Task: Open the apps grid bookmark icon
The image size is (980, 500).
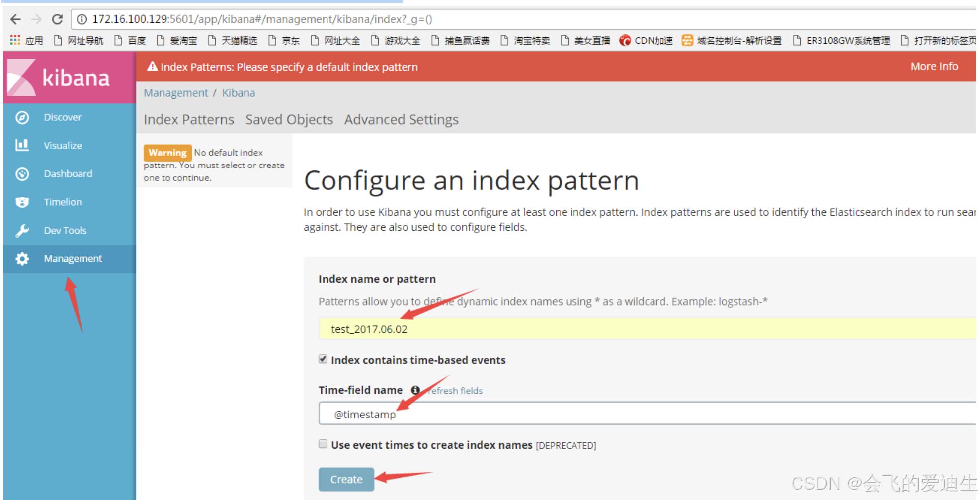Action: (x=15, y=40)
